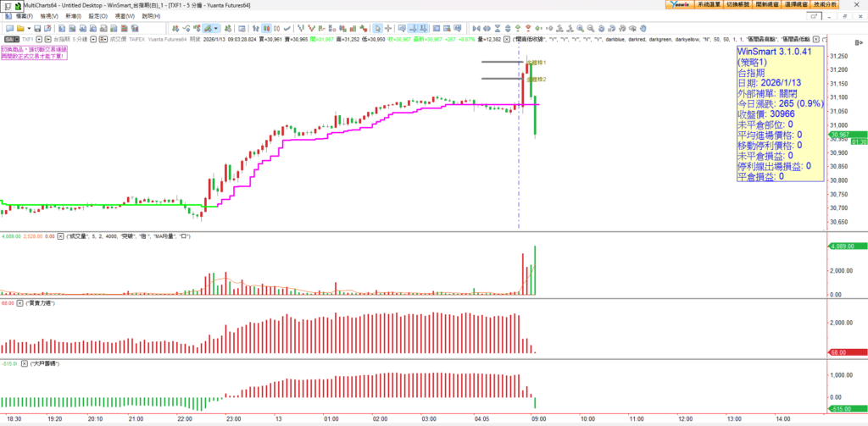The height and width of the screenshot is (426, 868).
Task: Toggle the SA mode indicator in status line
Action: pyautogui.click(x=10, y=39)
